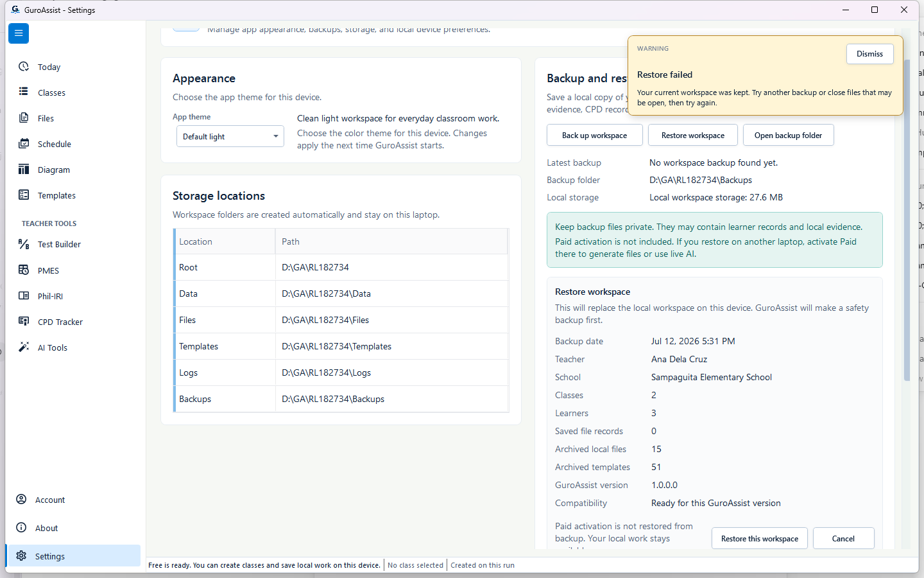Click the TEACHER TOOLS sidebar header
This screenshot has height=578, width=924.
(x=49, y=223)
